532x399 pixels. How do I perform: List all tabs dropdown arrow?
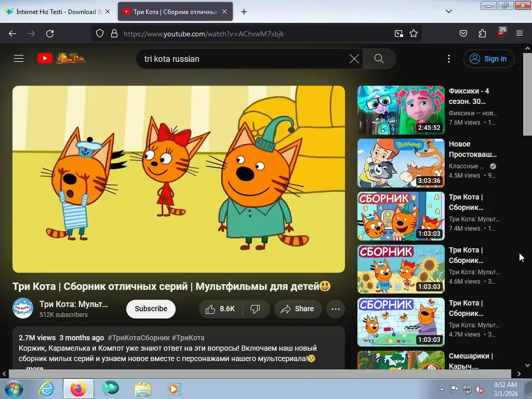(x=448, y=11)
